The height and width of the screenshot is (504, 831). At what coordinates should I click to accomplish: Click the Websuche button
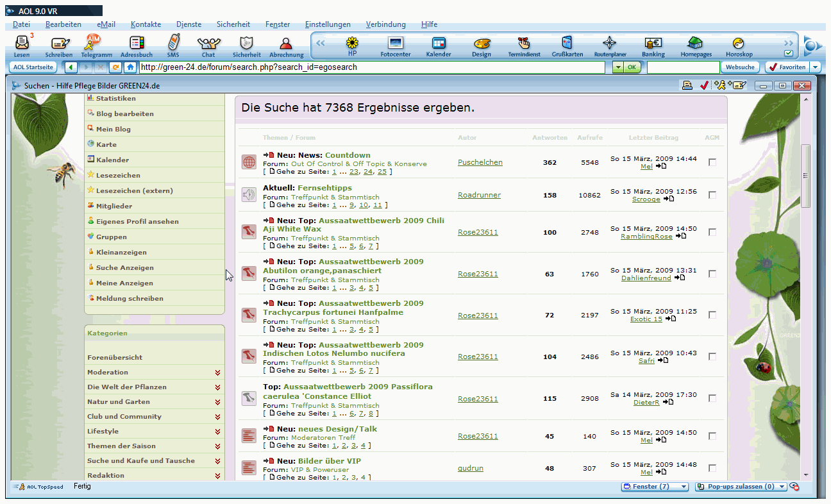pyautogui.click(x=740, y=67)
